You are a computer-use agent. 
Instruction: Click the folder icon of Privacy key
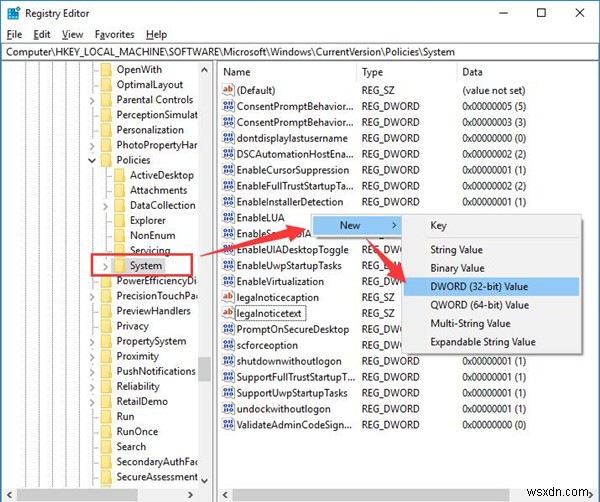click(x=106, y=326)
